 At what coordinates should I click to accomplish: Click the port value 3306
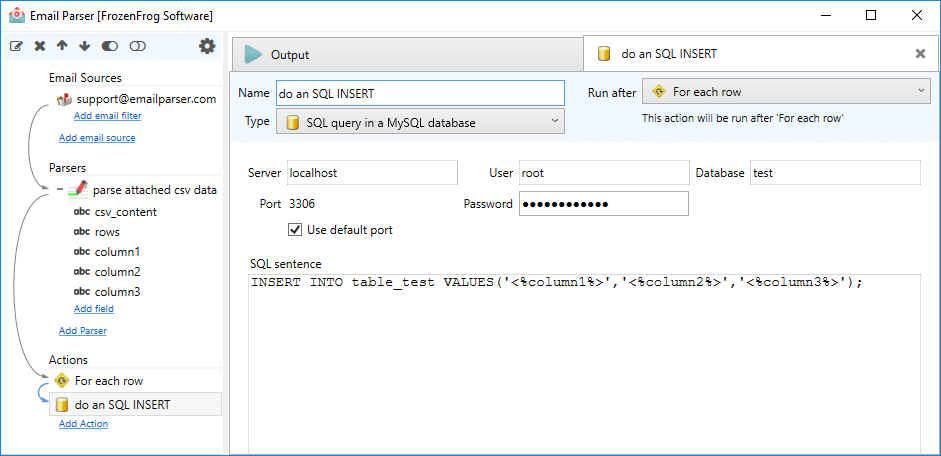(x=302, y=204)
